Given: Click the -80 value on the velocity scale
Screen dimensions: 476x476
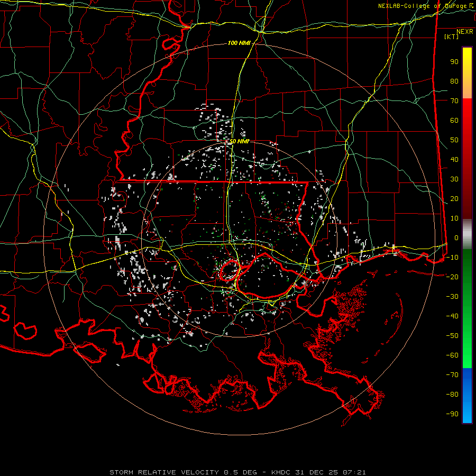Looking at the screenshot, I should point(452,395).
